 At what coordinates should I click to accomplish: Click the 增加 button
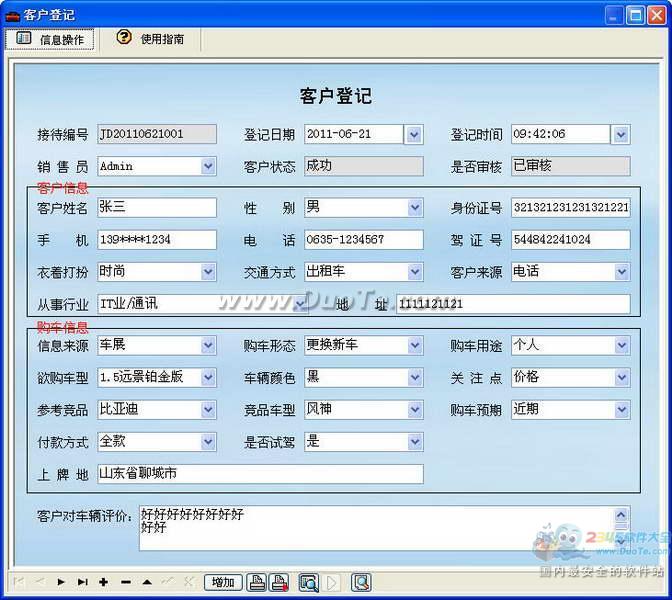click(x=223, y=582)
